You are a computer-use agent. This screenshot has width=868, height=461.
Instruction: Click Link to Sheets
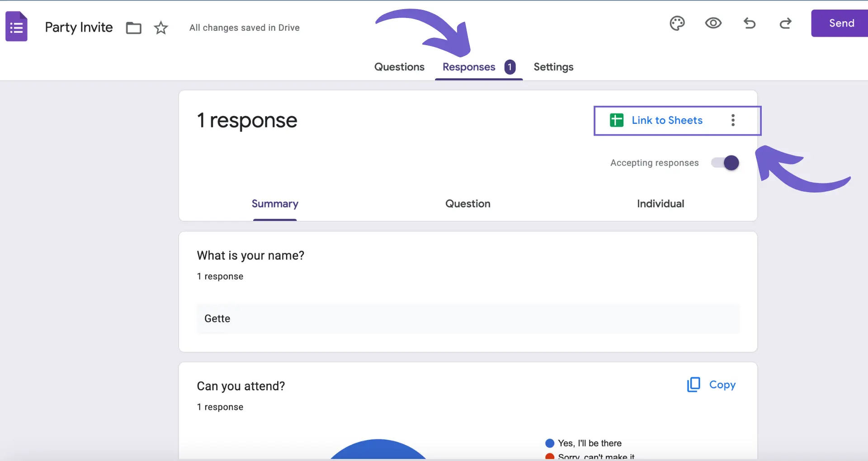667,120
